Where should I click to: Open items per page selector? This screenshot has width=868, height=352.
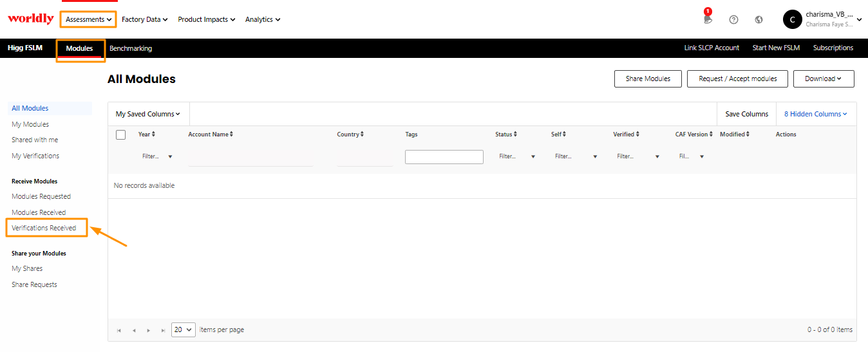tap(183, 329)
